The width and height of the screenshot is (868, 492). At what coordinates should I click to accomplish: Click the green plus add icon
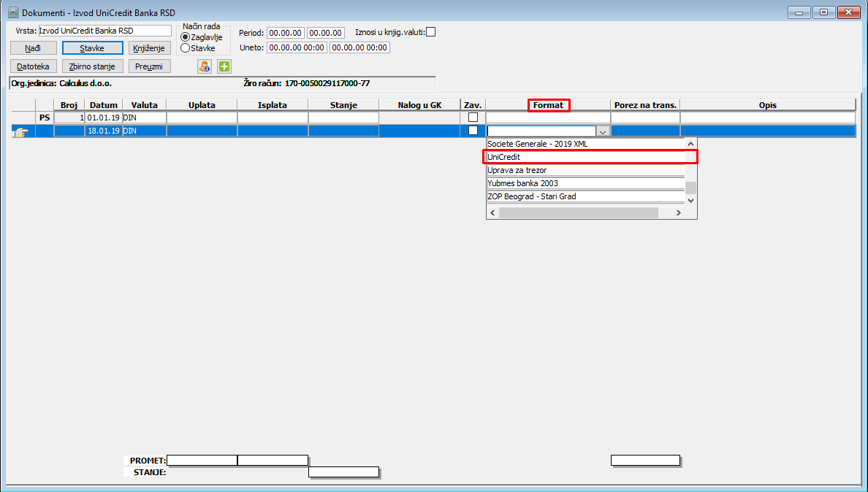pos(224,66)
